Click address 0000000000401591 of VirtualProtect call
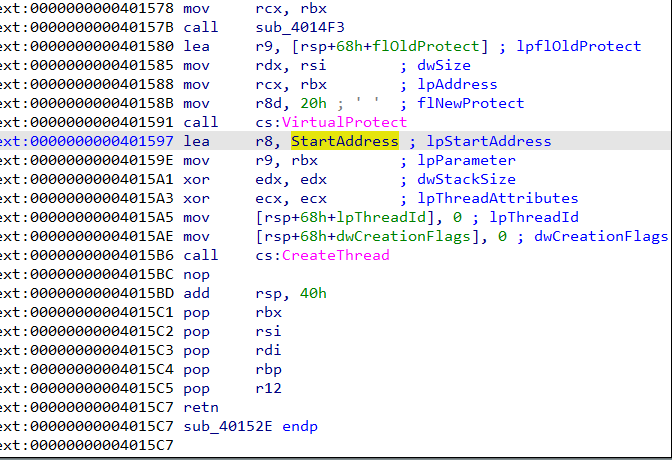The width and height of the screenshot is (672, 460). (x=102, y=122)
